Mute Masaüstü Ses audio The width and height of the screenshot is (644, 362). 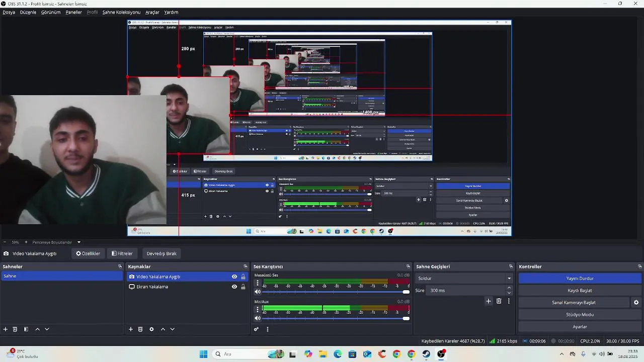pos(258,292)
